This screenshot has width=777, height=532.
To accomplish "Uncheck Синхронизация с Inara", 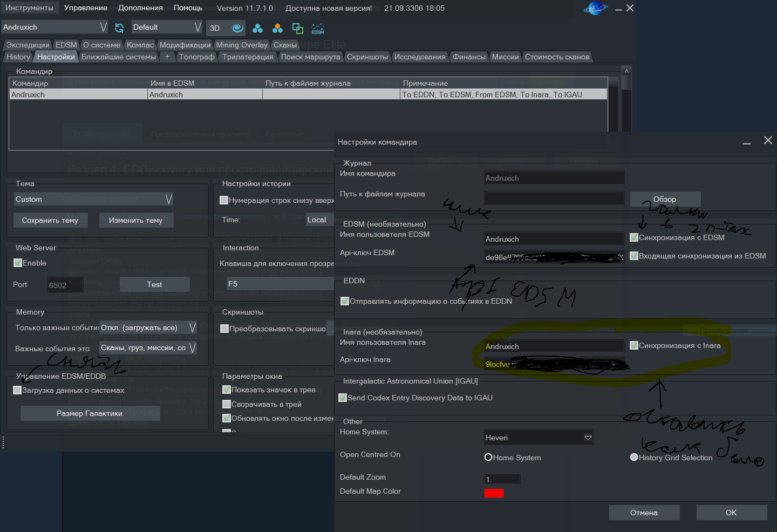I will click(634, 345).
